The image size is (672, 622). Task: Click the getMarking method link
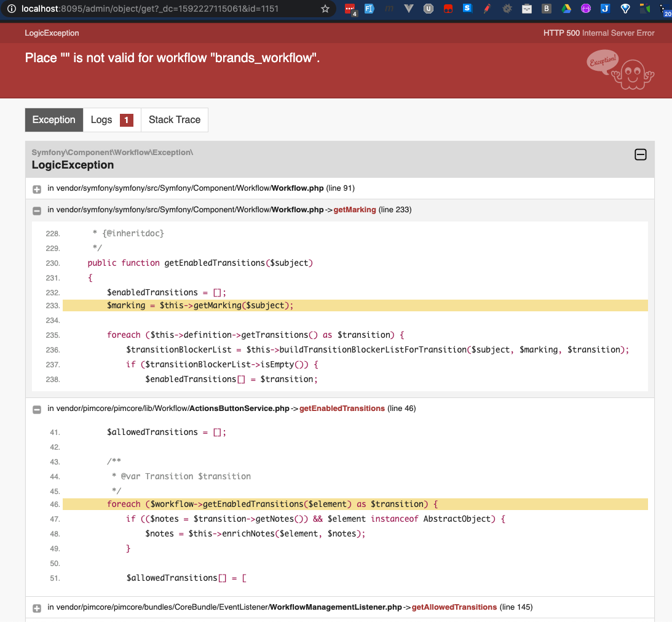coord(354,210)
